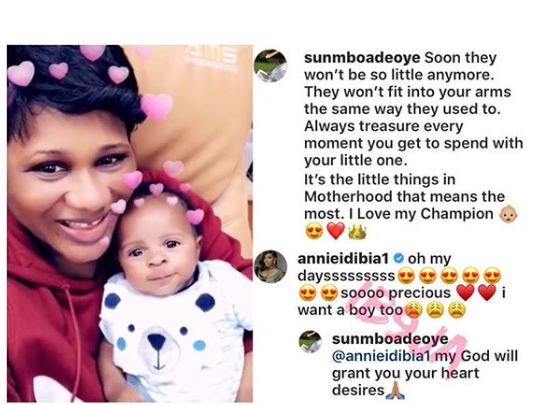Open the sunmboadeoye username in the caption
The width and height of the screenshot is (553, 405).
(362, 58)
